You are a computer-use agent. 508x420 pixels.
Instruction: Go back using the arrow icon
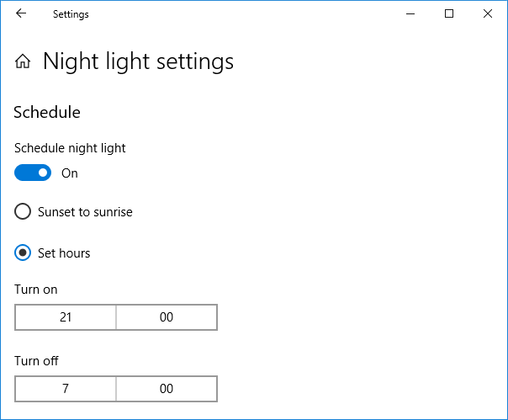pos(21,13)
